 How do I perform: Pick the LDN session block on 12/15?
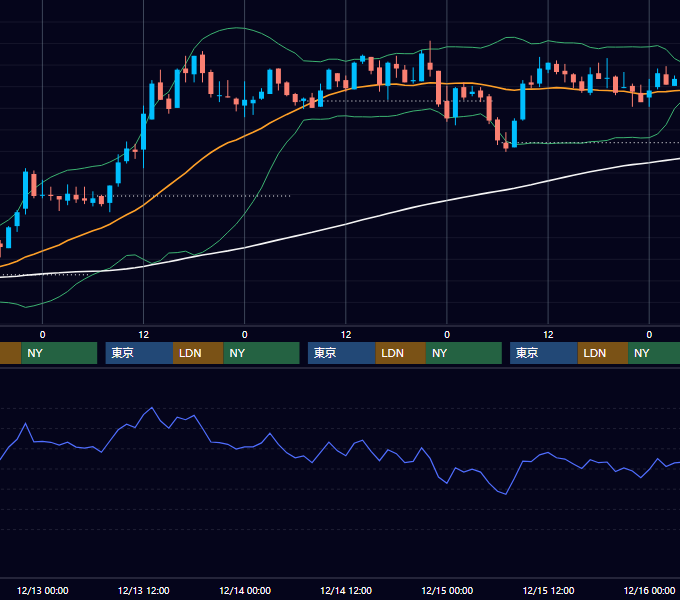(603, 353)
